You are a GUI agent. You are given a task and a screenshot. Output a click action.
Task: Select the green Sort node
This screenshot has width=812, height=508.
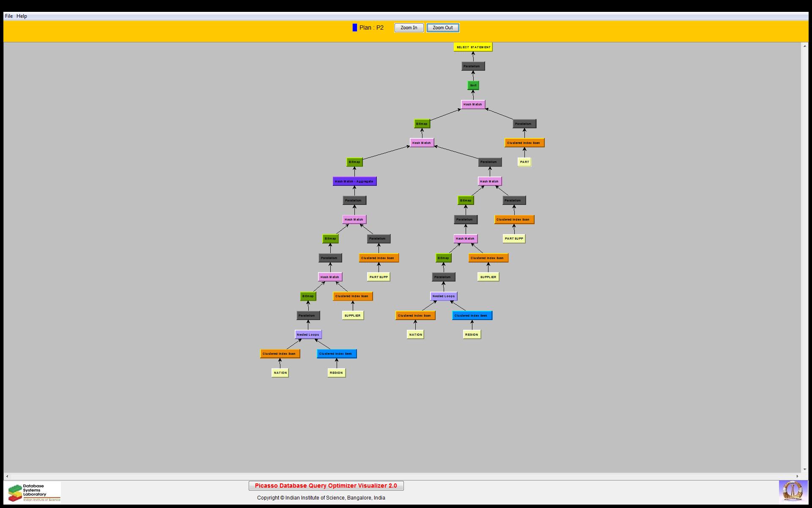473,85
